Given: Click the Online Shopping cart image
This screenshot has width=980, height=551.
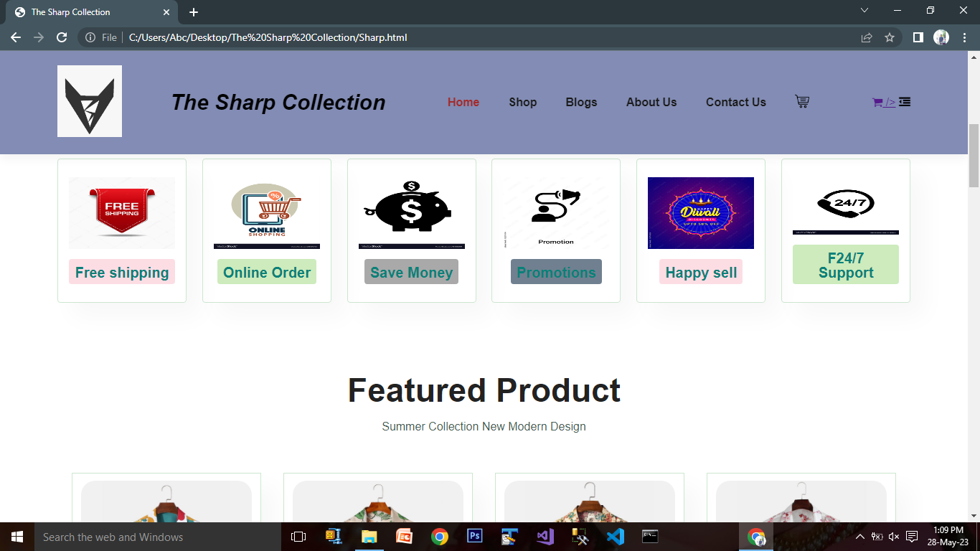Looking at the screenshot, I should pos(267,213).
